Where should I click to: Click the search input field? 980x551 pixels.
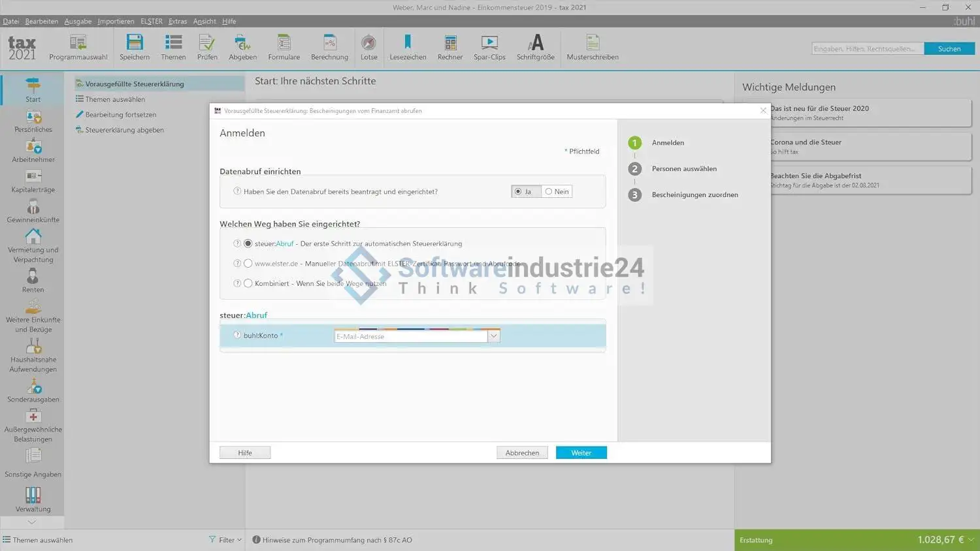click(x=867, y=49)
